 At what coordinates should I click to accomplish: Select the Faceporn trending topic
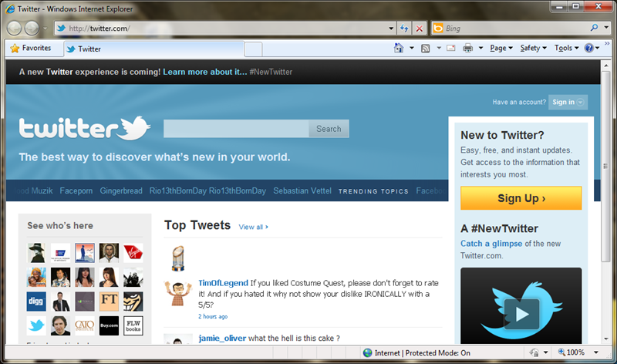[76, 190]
